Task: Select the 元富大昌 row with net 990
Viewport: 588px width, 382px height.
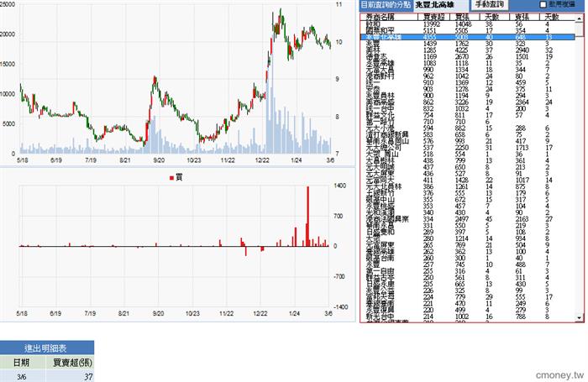Action: (x=468, y=70)
